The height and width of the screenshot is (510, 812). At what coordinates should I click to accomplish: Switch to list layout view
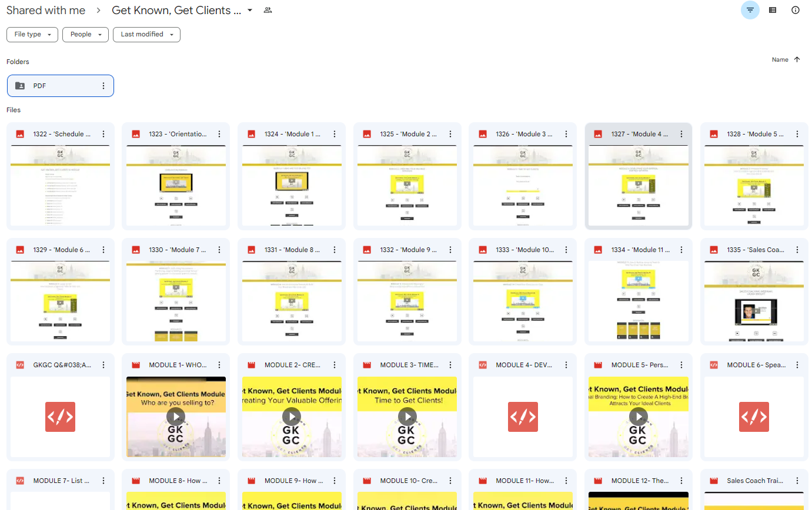(773, 10)
